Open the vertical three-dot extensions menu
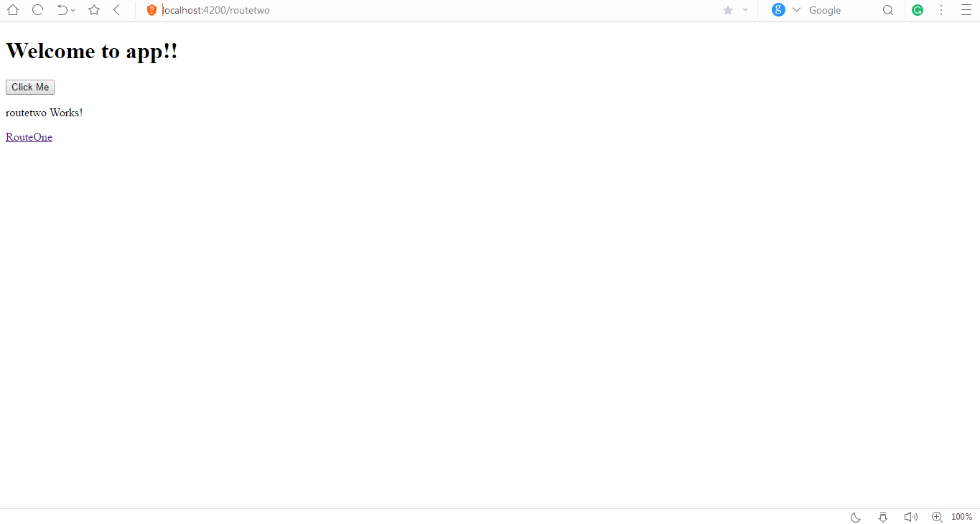This screenshot has width=980, height=524. coord(941,10)
